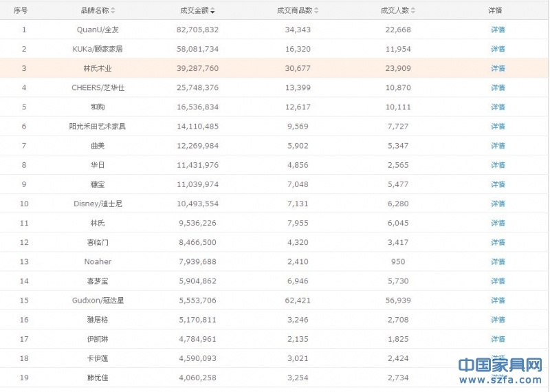Open 详情 for CHEERS/芝华仕
This screenshot has width=550, height=392.
click(x=498, y=87)
